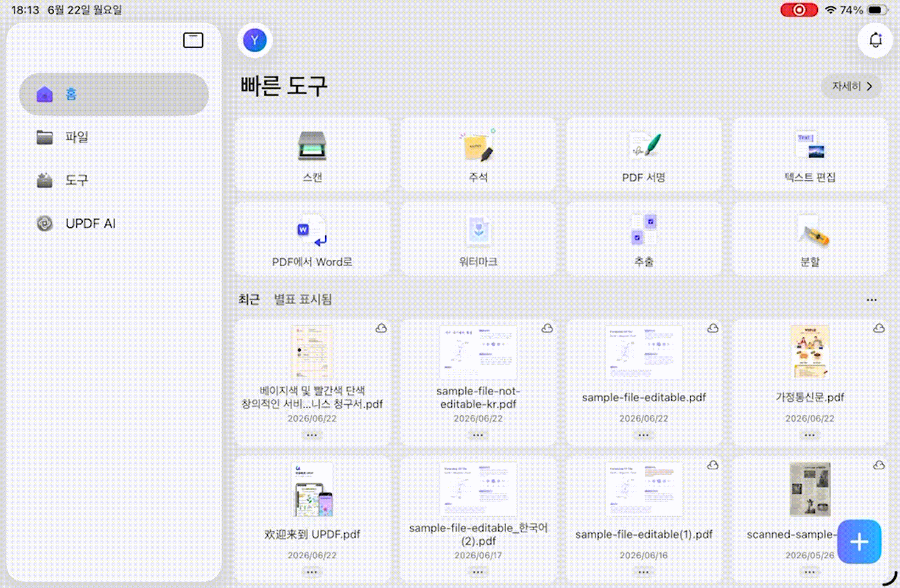Open the Annotate (주석) quick tool
900x588 pixels.
478,154
